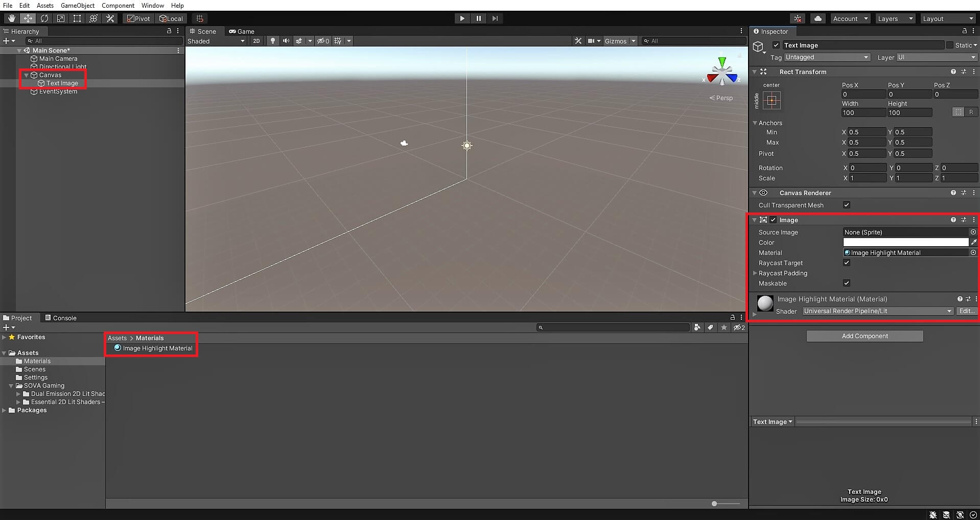
Task: Expand Raycast Padding section
Action: (x=755, y=273)
